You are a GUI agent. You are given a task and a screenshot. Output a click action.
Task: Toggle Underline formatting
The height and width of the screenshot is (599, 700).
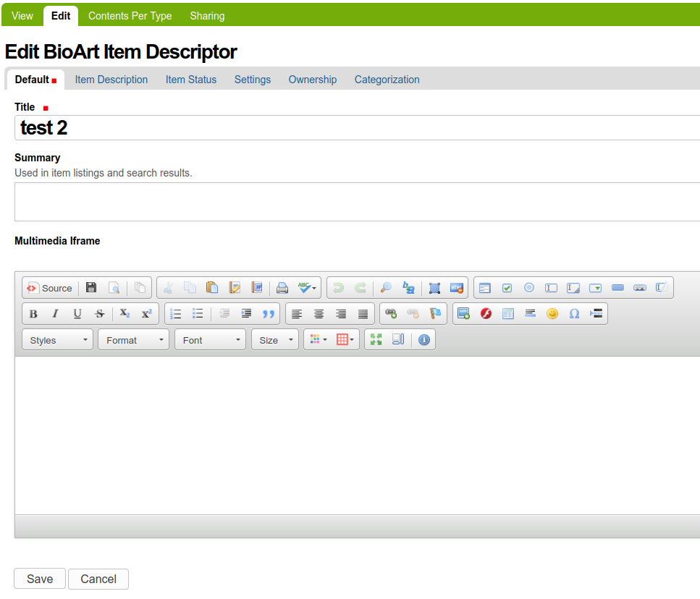(x=77, y=314)
